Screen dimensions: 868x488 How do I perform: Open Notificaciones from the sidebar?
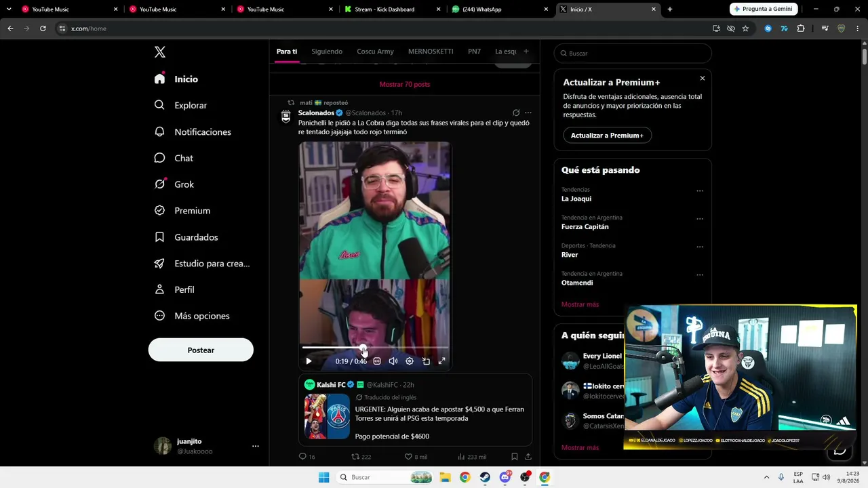click(193, 131)
